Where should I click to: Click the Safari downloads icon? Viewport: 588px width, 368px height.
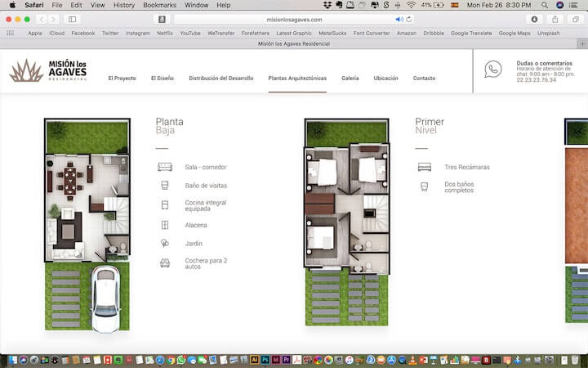pos(534,19)
